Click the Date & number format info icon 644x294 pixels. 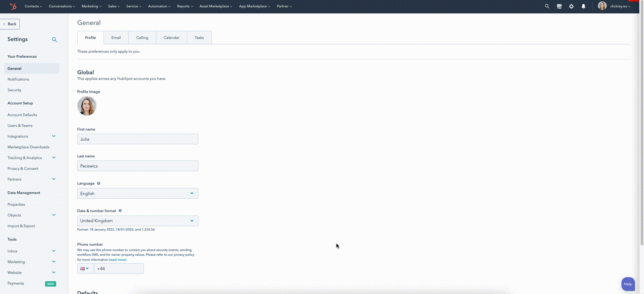pyautogui.click(x=120, y=211)
